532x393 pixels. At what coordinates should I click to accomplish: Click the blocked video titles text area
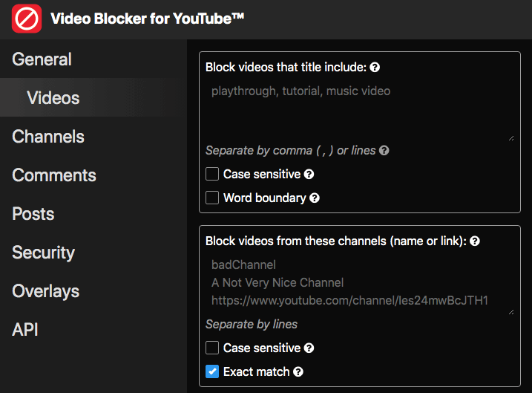pos(359,111)
